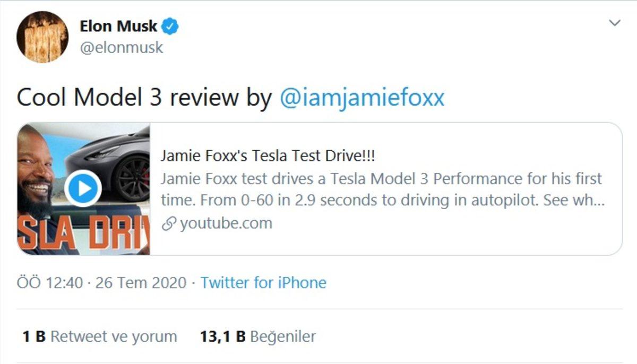Open the tweet options caret at top right
637x364 pixels.
click(616, 22)
